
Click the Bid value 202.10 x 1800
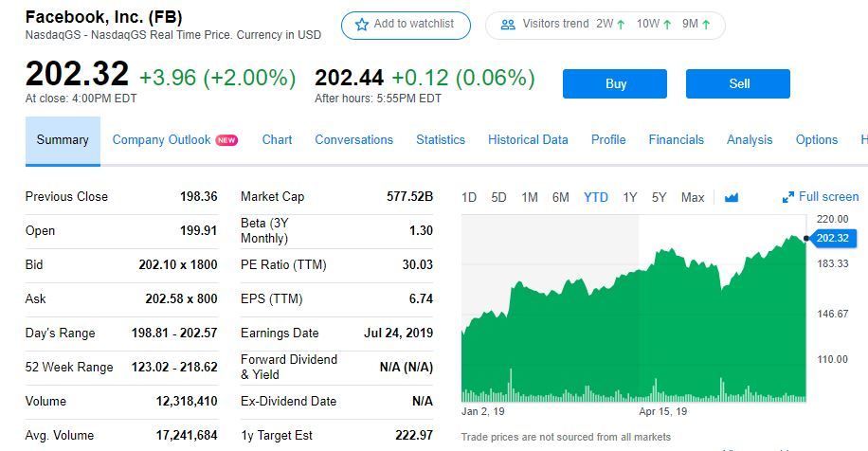178,264
